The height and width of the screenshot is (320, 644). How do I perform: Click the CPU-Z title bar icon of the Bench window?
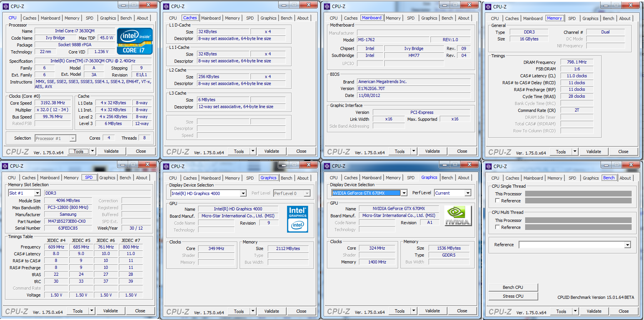(489, 166)
